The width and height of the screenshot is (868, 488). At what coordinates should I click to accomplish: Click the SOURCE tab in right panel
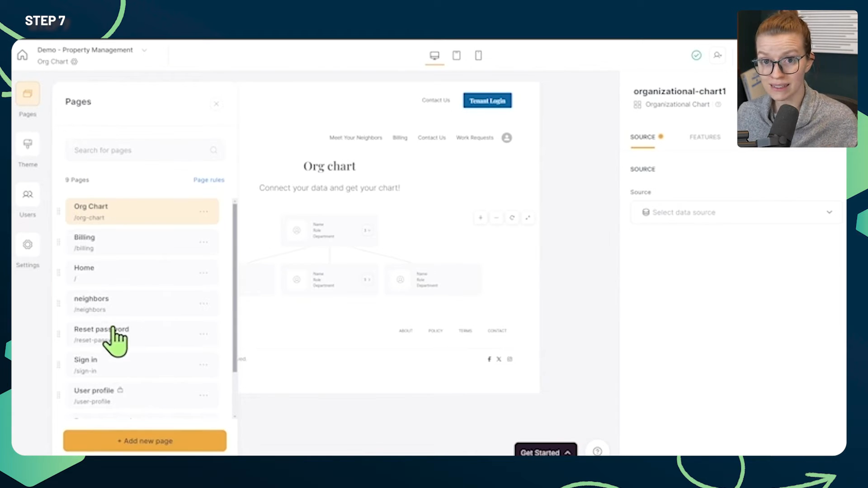643,136
